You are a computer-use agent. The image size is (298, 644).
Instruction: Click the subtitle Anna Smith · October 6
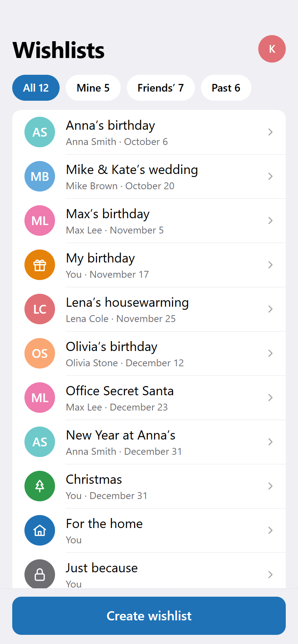(x=117, y=142)
